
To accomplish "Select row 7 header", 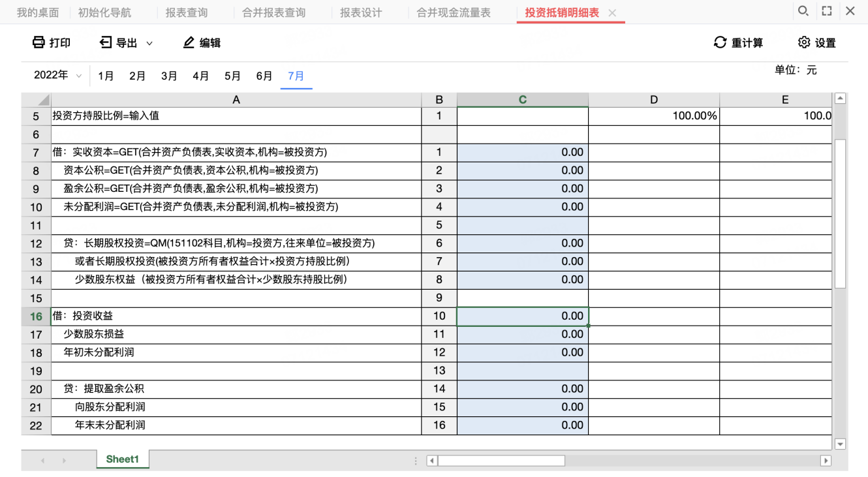I will click(x=36, y=153).
